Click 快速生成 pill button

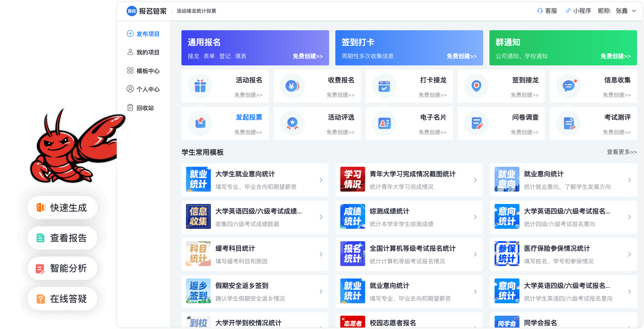(x=62, y=207)
